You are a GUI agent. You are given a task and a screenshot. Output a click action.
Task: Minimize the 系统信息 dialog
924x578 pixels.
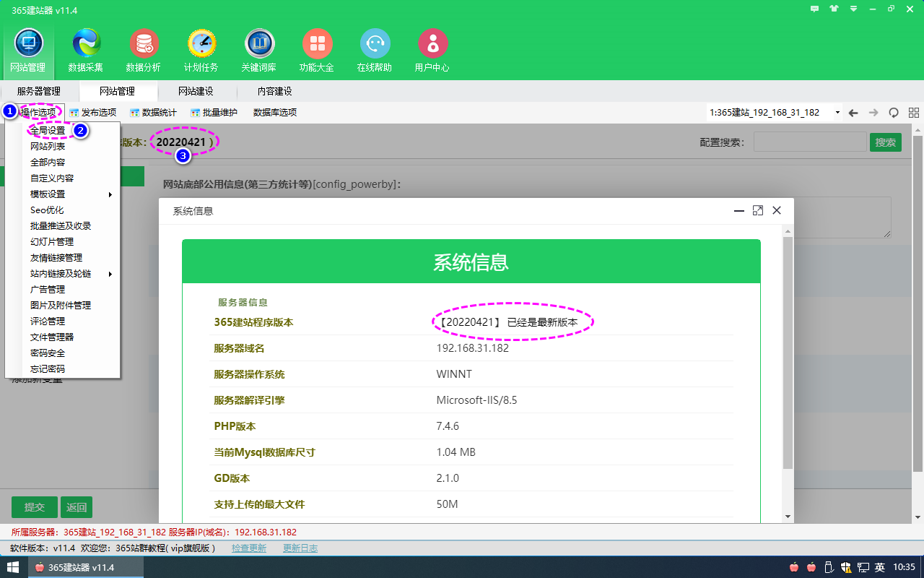739,210
